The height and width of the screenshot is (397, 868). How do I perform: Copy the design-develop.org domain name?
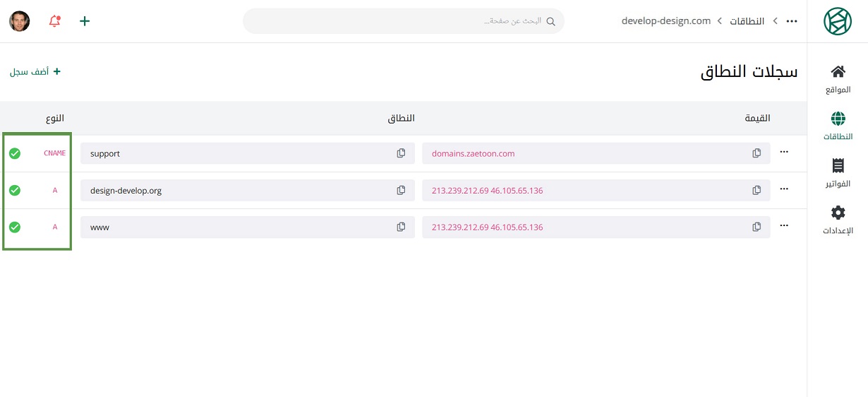pyautogui.click(x=401, y=190)
